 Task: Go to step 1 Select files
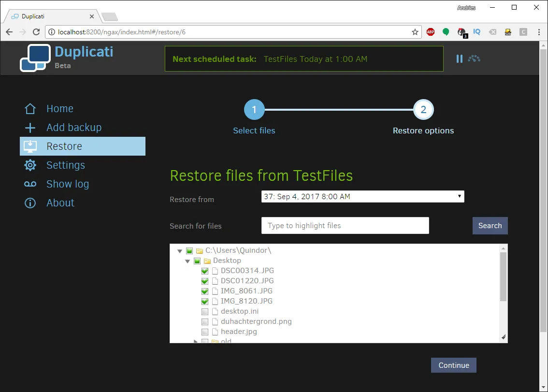pos(254,110)
